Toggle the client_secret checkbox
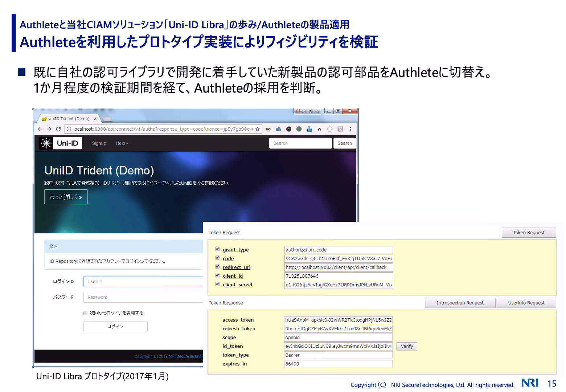The image size is (566, 392). tap(217, 284)
